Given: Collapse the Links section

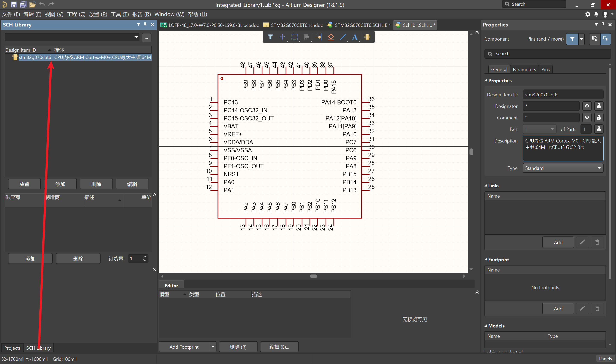Looking at the screenshot, I should pyautogui.click(x=486, y=186).
